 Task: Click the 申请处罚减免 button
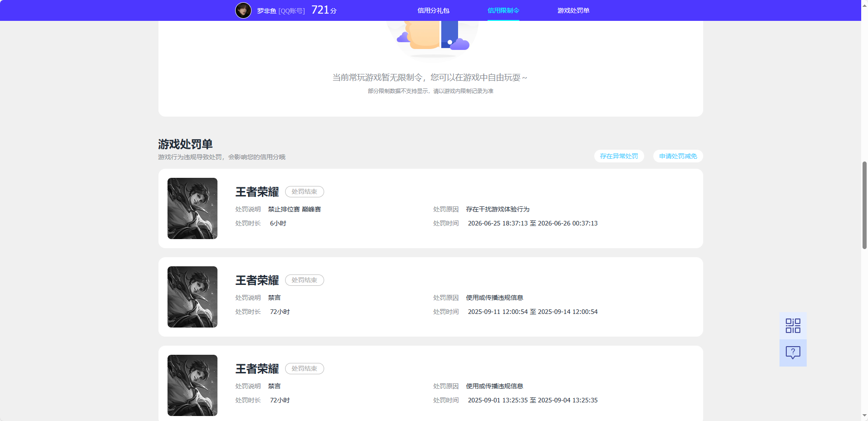[678, 156]
